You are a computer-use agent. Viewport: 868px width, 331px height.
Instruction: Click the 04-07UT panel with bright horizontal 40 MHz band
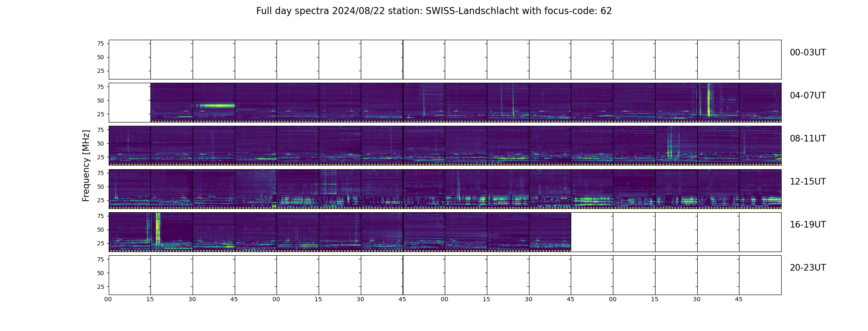click(214, 103)
